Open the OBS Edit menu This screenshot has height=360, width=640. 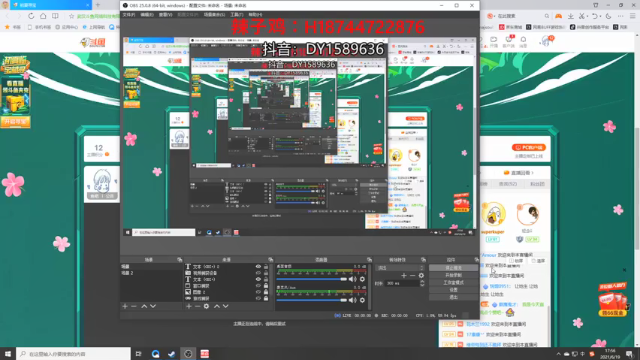[x=147, y=15]
